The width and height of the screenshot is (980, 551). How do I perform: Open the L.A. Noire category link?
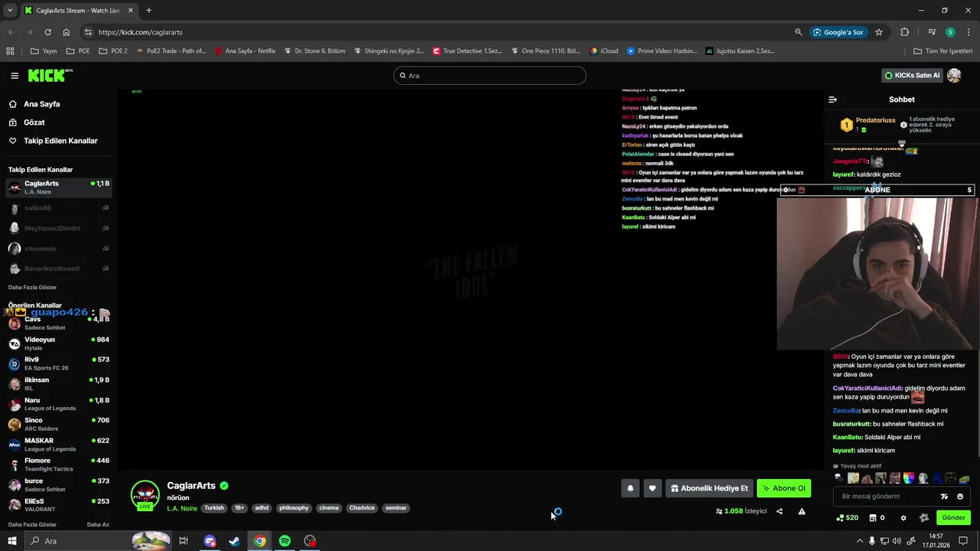tap(182, 508)
